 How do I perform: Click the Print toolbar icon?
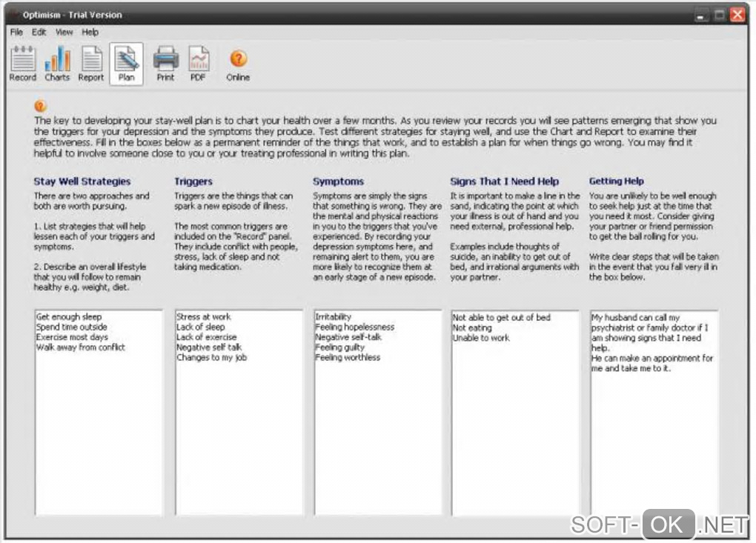coord(165,64)
